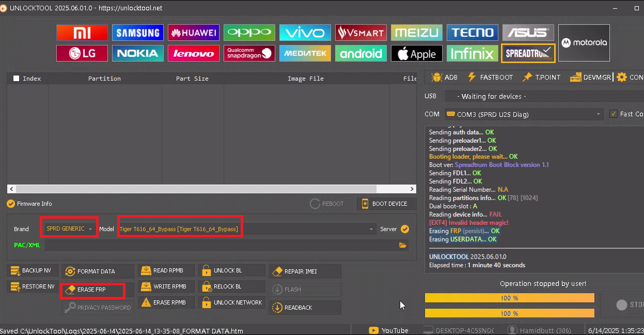Click the WRITE RPMB button
This screenshot has width=644, height=335.
pos(167,286)
